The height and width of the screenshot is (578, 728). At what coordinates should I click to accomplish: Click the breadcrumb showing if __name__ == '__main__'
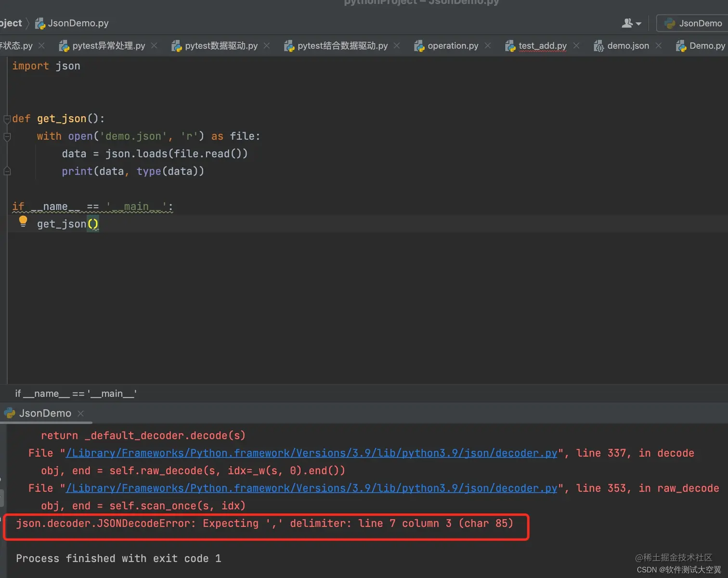point(75,394)
